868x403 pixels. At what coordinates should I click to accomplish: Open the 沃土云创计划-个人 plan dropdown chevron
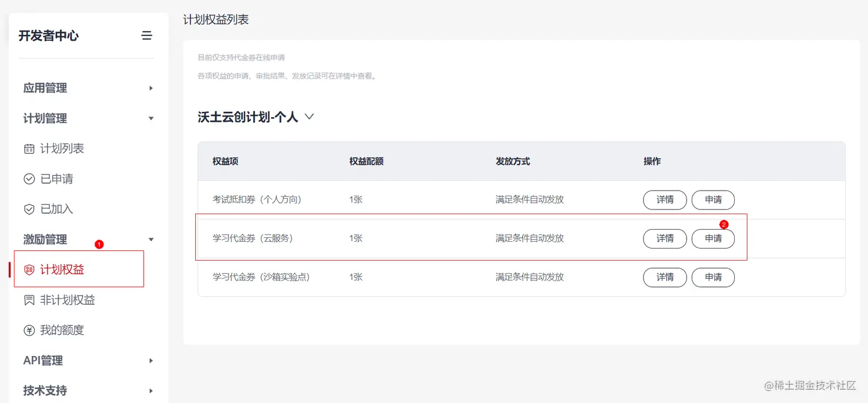pos(309,117)
